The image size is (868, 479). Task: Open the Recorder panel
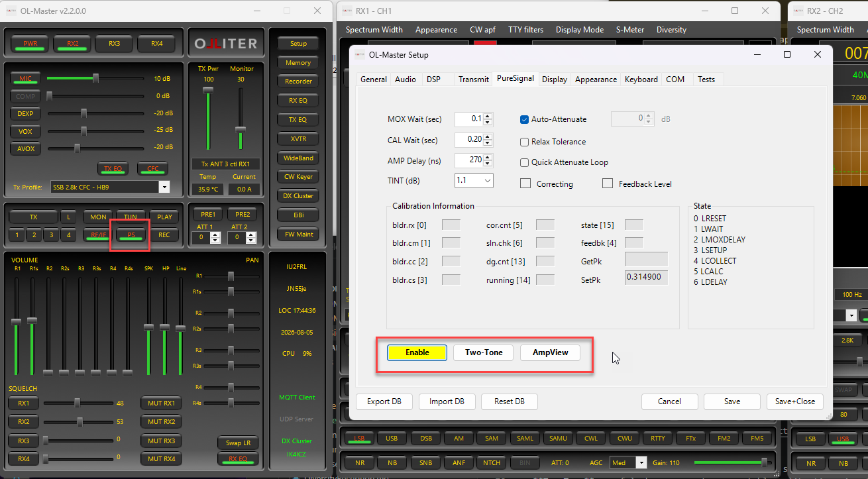point(298,81)
